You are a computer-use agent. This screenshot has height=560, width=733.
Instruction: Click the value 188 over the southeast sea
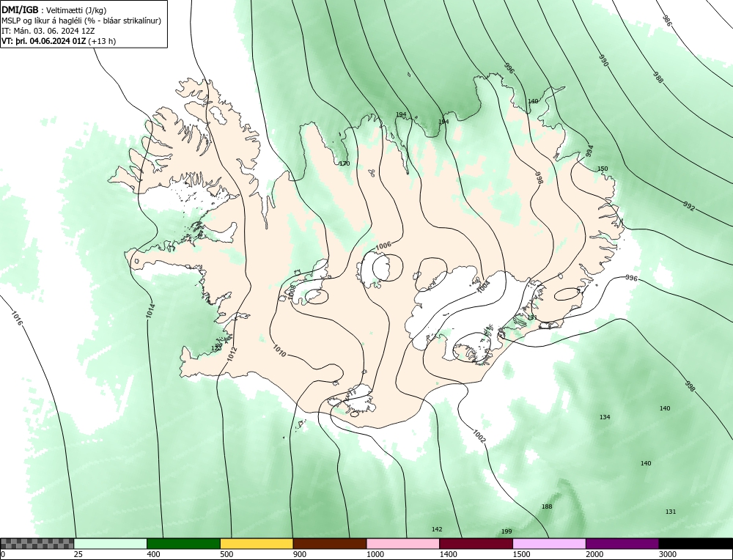(547, 506)
